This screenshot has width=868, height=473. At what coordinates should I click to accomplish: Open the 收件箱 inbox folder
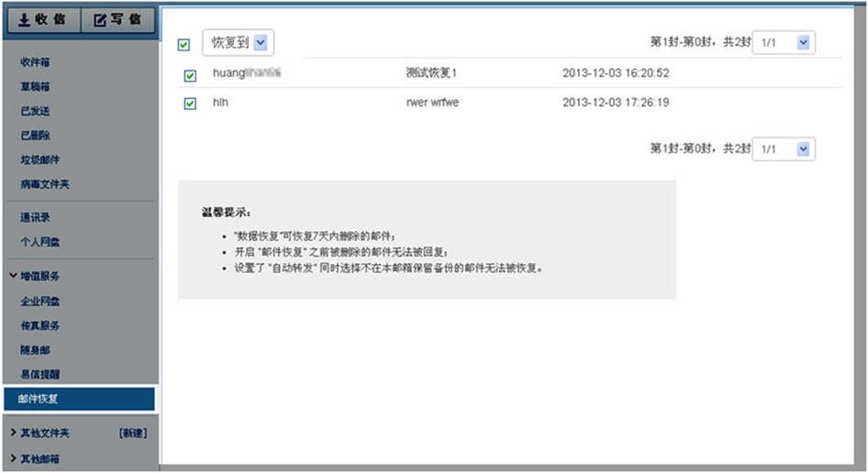click(35, 62)
